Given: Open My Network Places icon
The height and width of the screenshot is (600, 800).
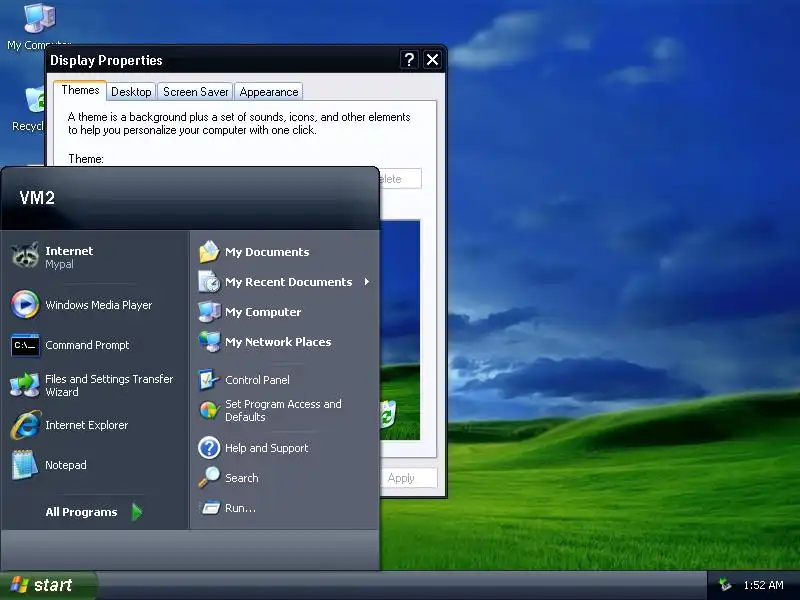Looking at the screenshot, I should (x=209, y=342).
